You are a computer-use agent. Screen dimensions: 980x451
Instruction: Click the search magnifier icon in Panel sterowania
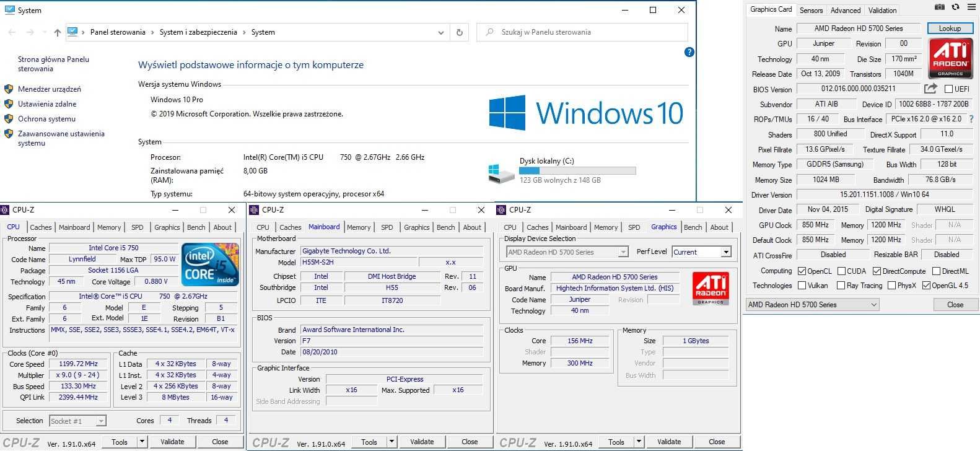pos(490,32)
